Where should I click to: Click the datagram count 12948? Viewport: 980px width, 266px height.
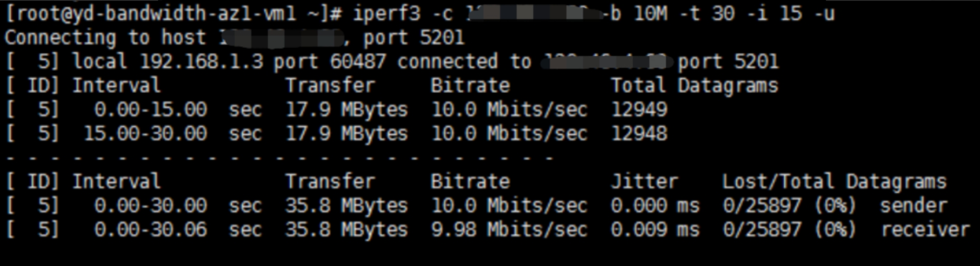pyautogui.click(x=639, y=133)
